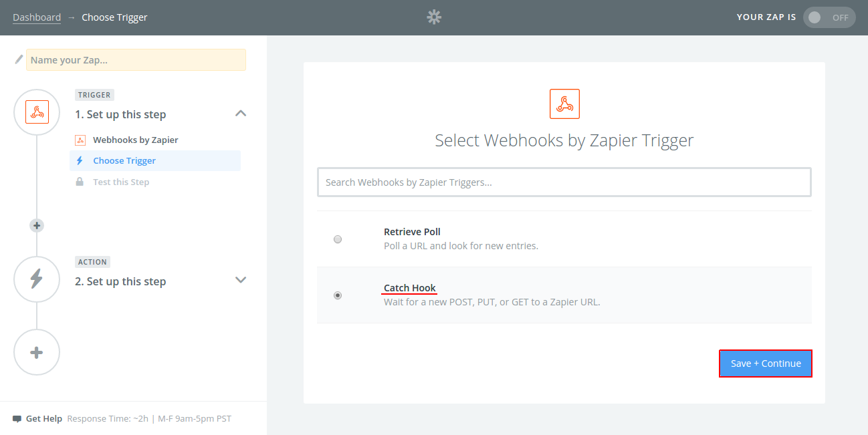Open the Test this Step sidebar item
Screen dimensions: 868x435
(121, 182)
